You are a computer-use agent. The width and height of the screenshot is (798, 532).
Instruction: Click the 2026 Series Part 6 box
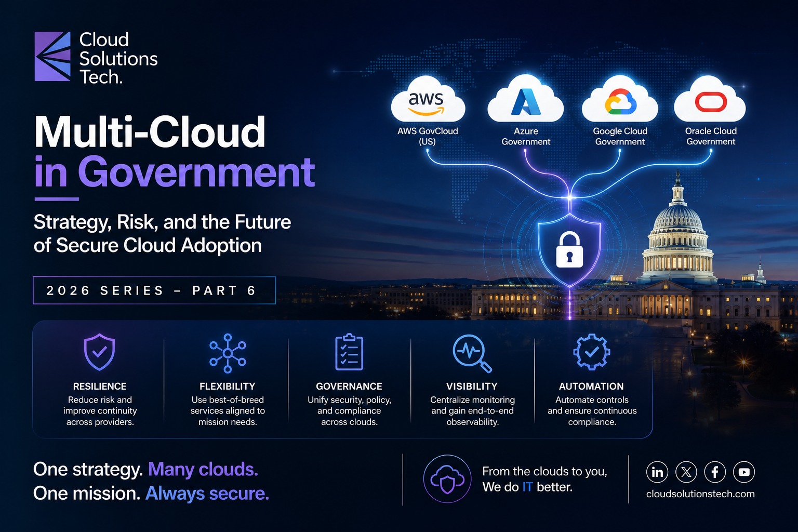(x=154, y=290)
